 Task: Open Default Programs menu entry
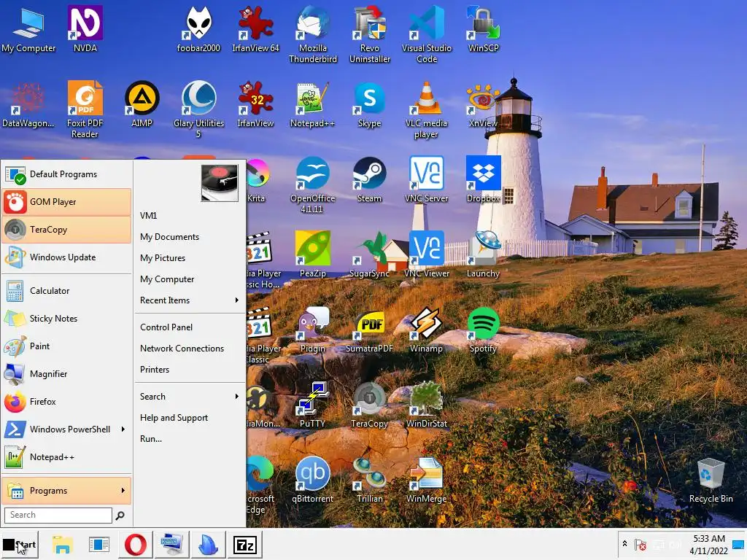[66, 174]
